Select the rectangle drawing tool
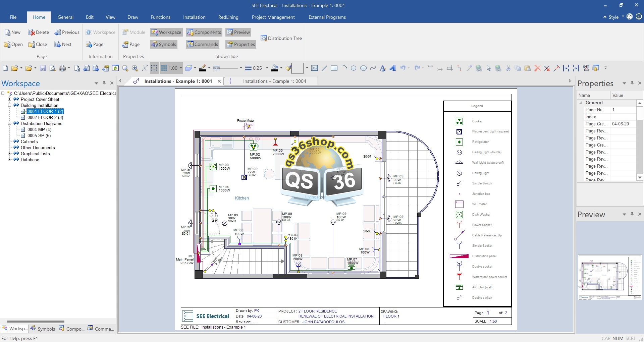Image resolution: width=644 pixels, height=342 pixels. (334, 68)
